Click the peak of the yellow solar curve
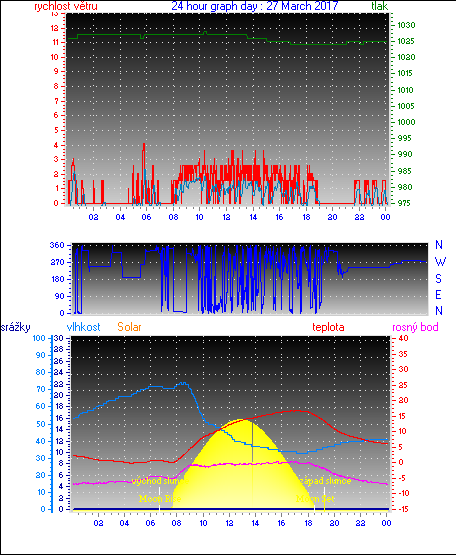Viewport: 456px width, 555px height. coord(242,420)
